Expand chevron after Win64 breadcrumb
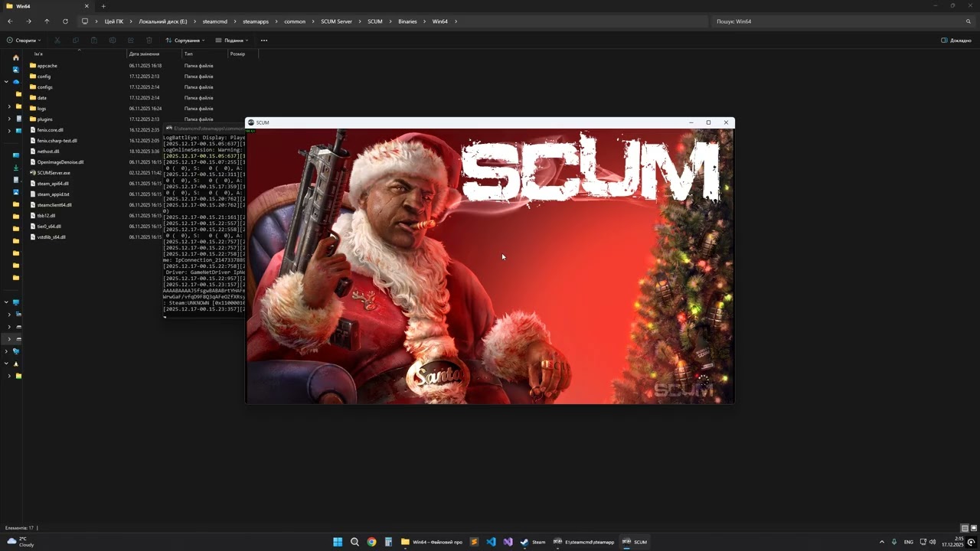This screenshot has width=980, height=551. click(456, 21)
